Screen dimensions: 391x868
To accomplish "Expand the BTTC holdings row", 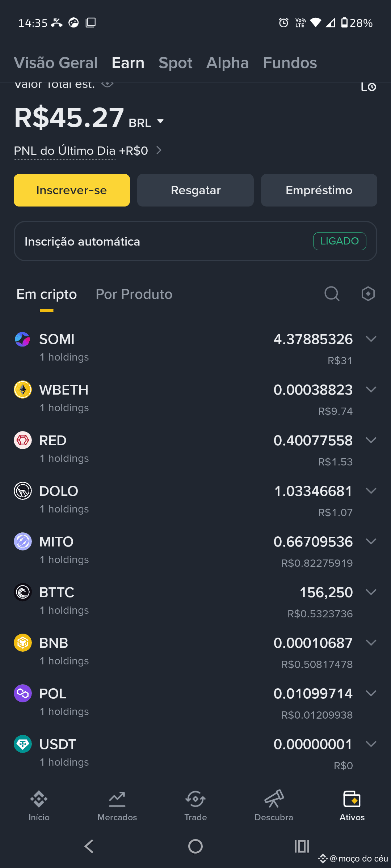I will [195, 600].
